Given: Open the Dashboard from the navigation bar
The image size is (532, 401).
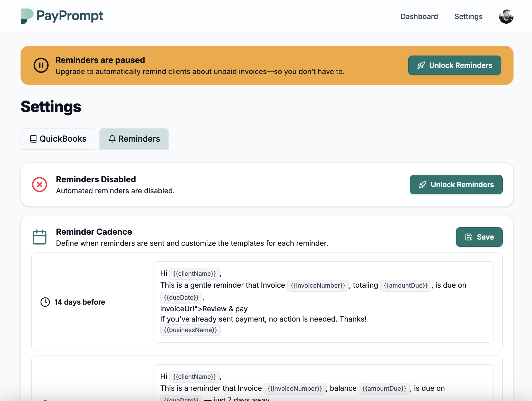Looking at the screenshot, I should pyautogui.click(x=419, y=16).
